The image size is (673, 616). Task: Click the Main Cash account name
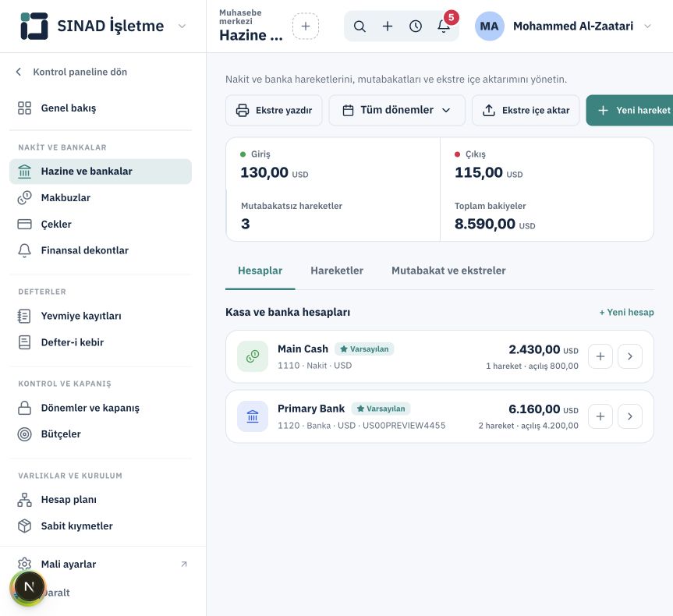click(x=303, y=349)
